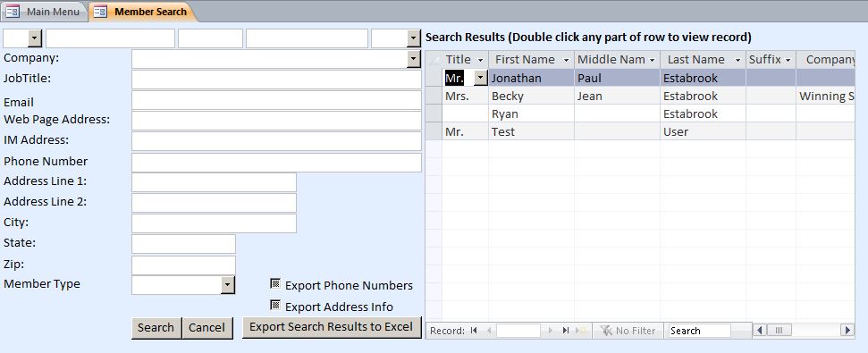Image resolution: width=868 pixels, height=353 pixels.
Task: Click the select-all corner of results grid
Action: pos(434,60)
